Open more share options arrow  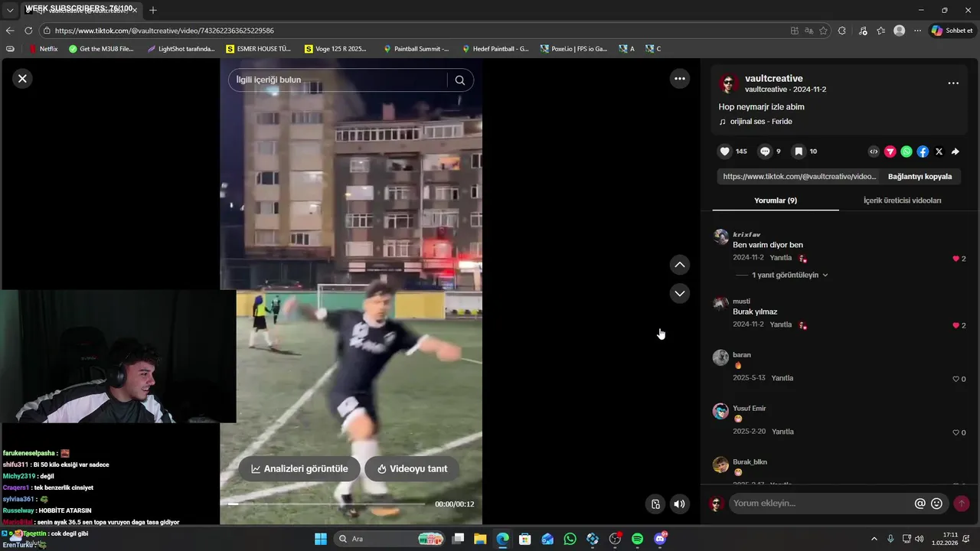(x=955, y=152)
